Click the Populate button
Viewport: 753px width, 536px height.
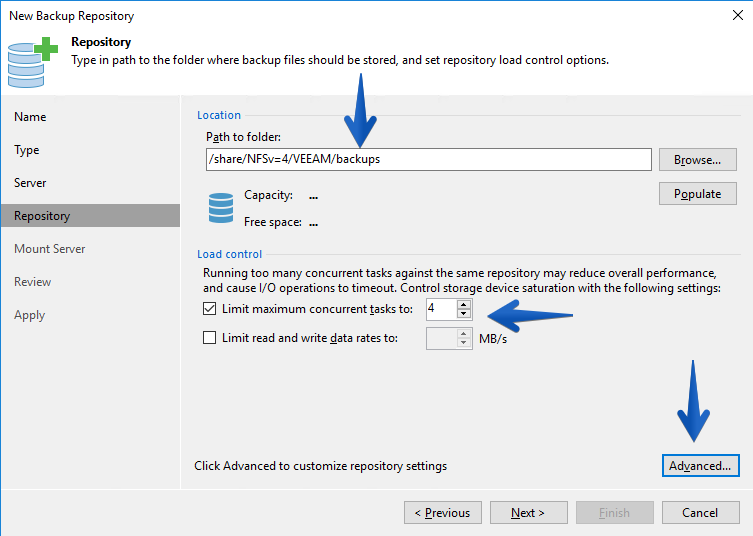coord(697,194)
